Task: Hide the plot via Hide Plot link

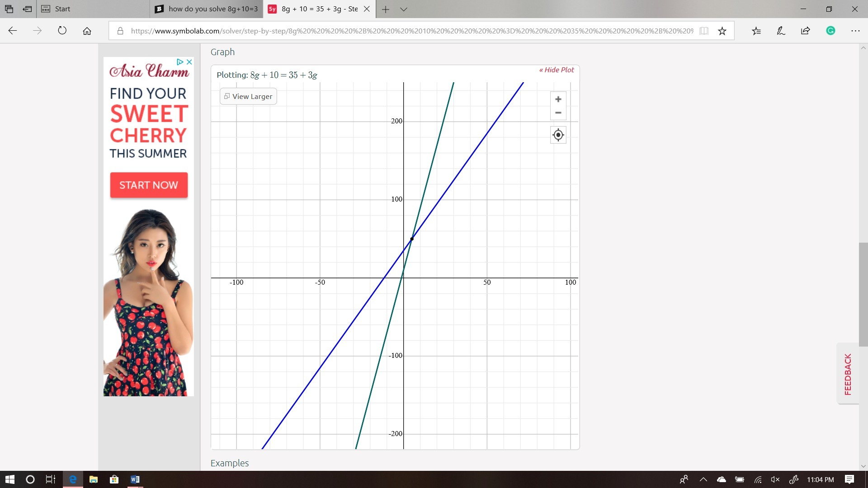Action: [x=556, y=70]
